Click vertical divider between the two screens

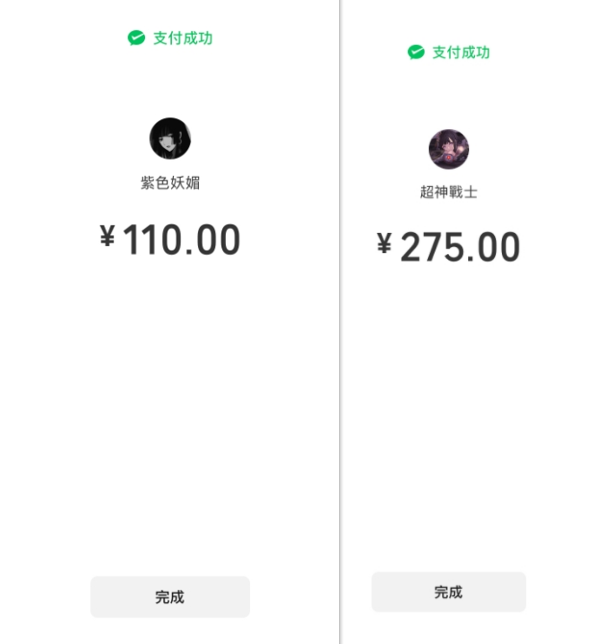340,322
